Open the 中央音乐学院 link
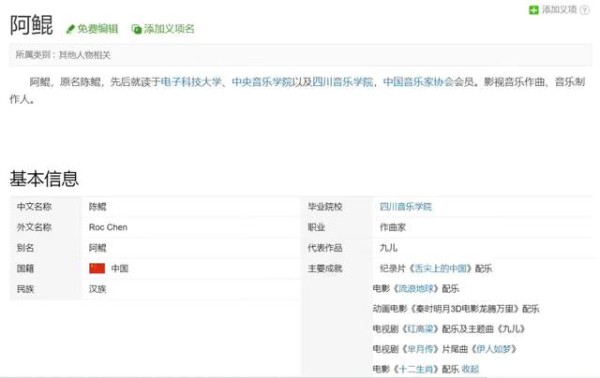The height and width of the screenshot is (378, 600). (x=262, y=82)
